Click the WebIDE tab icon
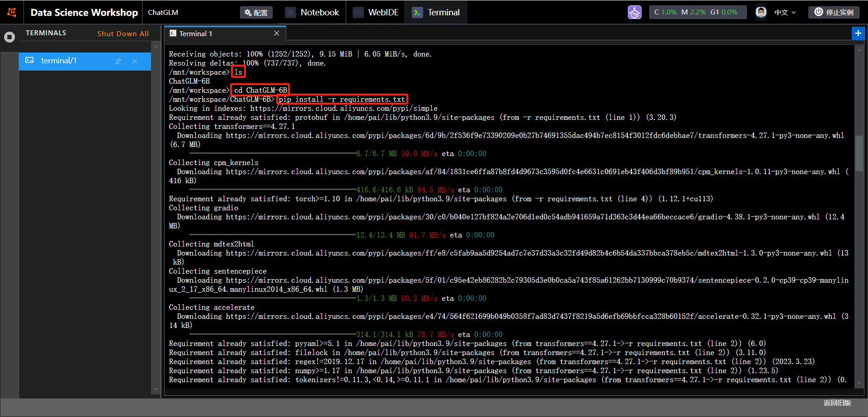868x417 pixels. [x=358, y=13]
